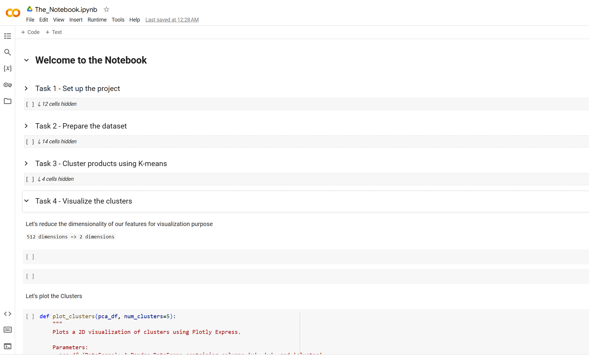Run the hidden cells under Task 1
This screenshot has width=589, height=364.
(x=30, y=104)
